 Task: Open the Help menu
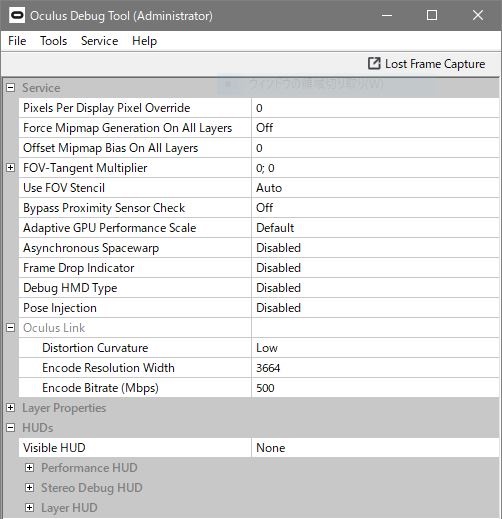click(x=144, y=41)
